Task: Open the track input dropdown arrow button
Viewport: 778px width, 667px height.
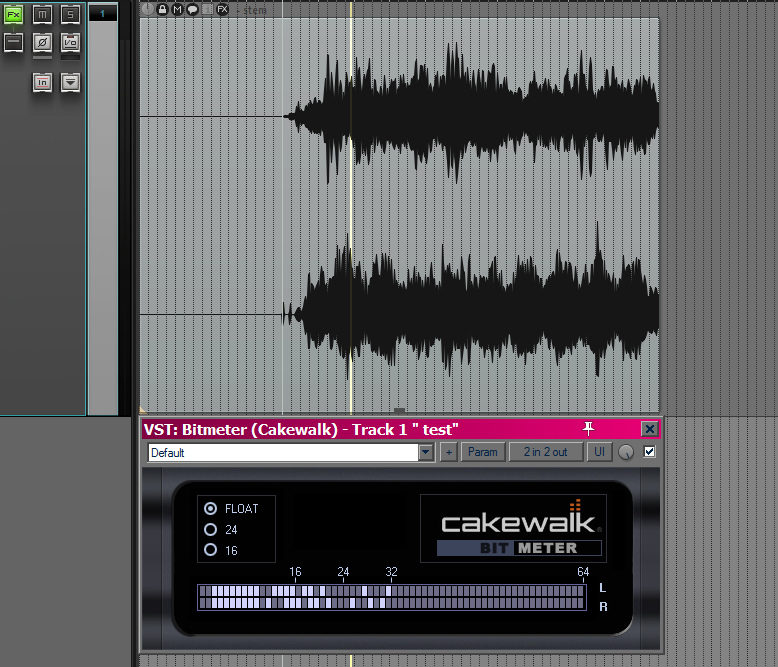Action: coord(70,82)
